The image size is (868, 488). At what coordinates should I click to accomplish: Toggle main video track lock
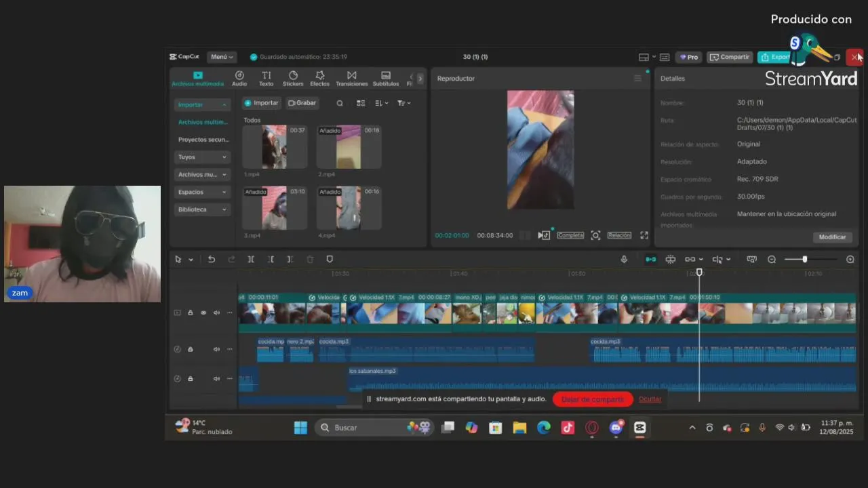(x=190, y=313)
